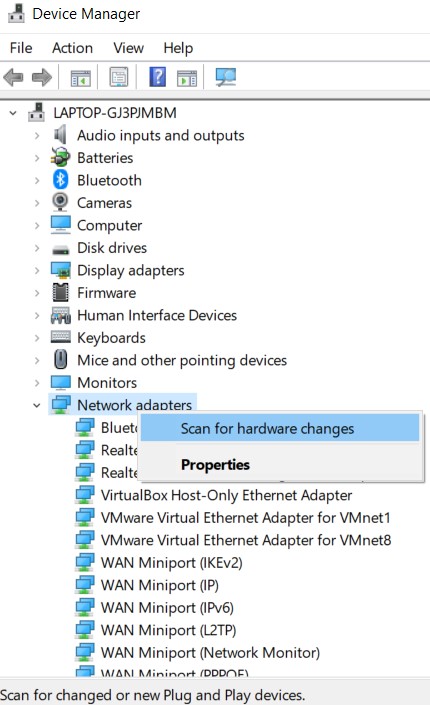The width and height of the screenshot is (430, 705).
Task: Open the File menu
Action: [21, 48]
